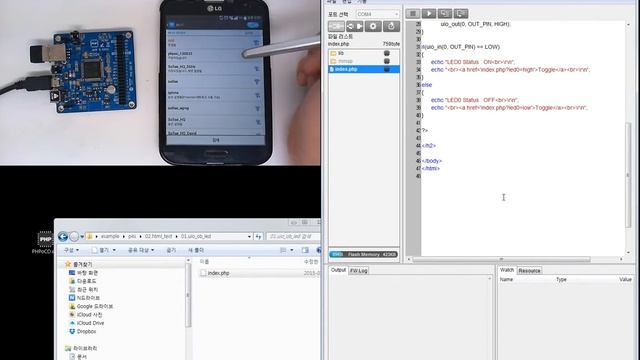
Task: Click the 'else' keyword in the code
Action: [x=427, y=85]
